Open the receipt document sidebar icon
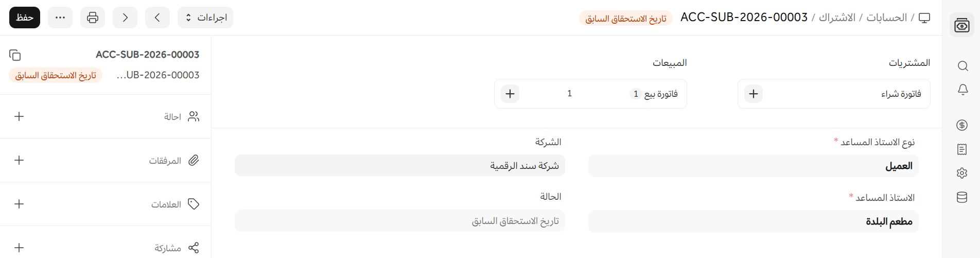Image resolution: width=980 pixels, height=258 pixels. [x=962, y=149]
